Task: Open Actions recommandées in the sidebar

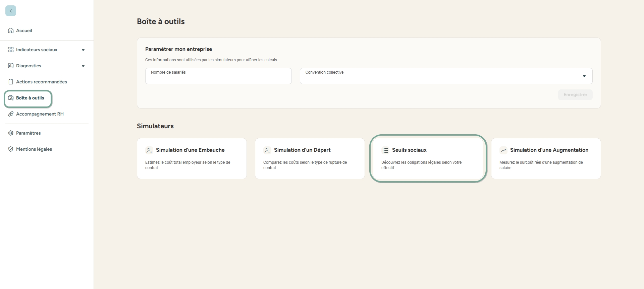Action: pyautogui.click(x=41, y=82)
